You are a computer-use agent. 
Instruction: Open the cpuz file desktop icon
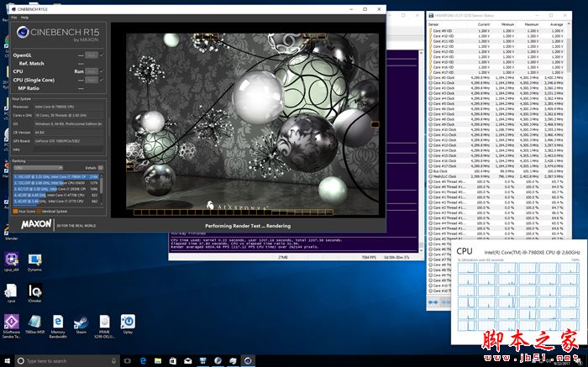click(11, 293)
